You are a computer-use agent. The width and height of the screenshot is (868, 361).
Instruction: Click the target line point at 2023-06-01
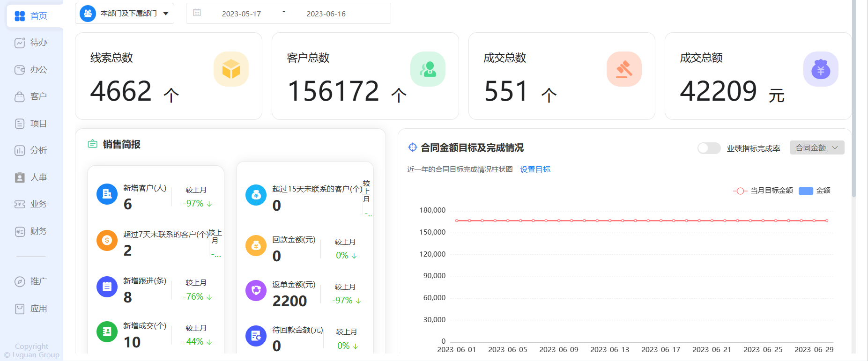pos(457,221)
